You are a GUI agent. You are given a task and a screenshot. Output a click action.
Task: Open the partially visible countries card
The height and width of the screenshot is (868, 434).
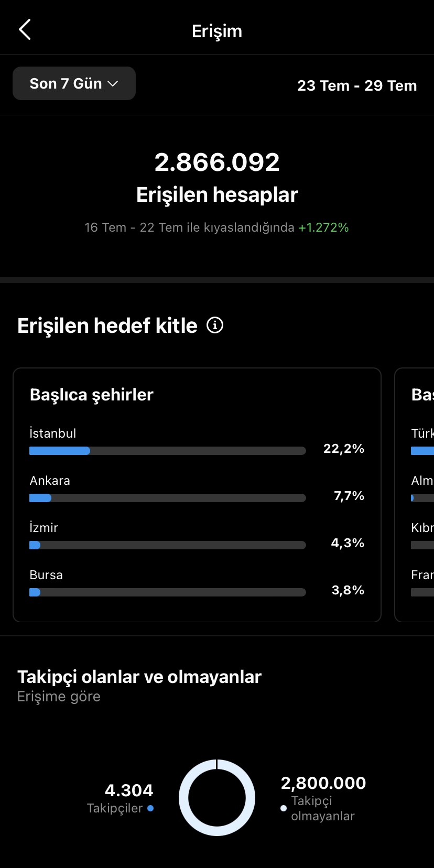click(x=414, y=495)
